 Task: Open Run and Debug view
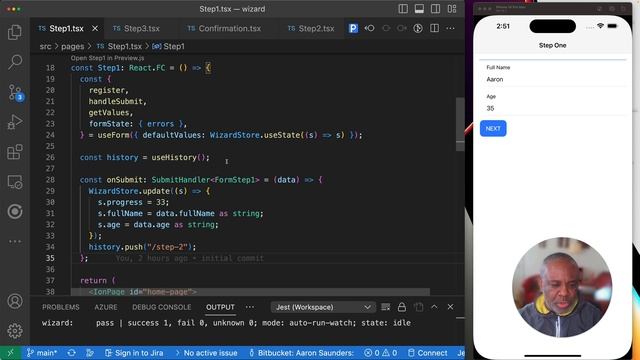coord(15,122)
